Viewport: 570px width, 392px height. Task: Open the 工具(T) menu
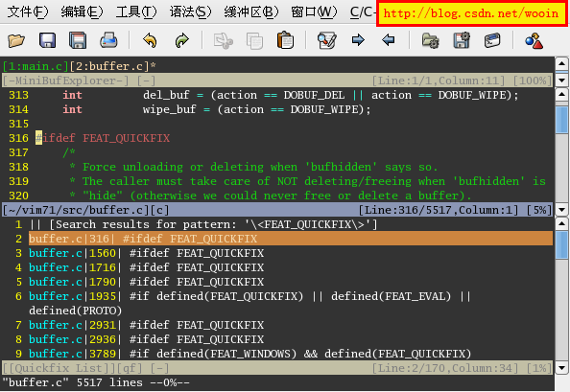136,12
